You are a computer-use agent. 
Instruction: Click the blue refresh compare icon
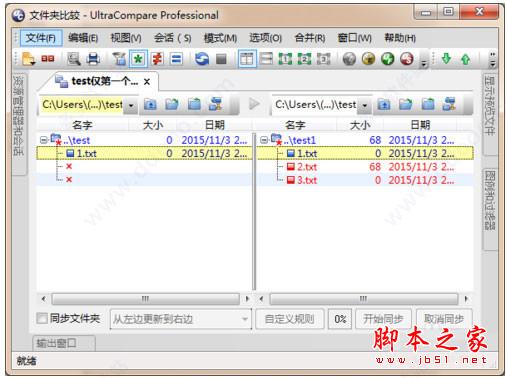202,59
